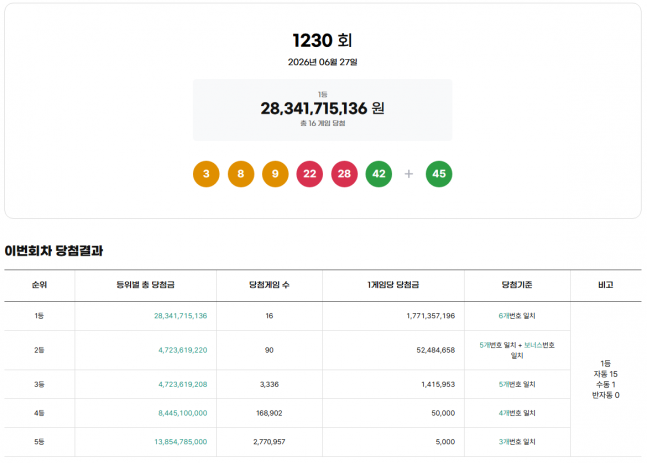The image size is (647, 463).
Task: Click the total prize '8,445,100,000'
Action: [x=183, y=413]
